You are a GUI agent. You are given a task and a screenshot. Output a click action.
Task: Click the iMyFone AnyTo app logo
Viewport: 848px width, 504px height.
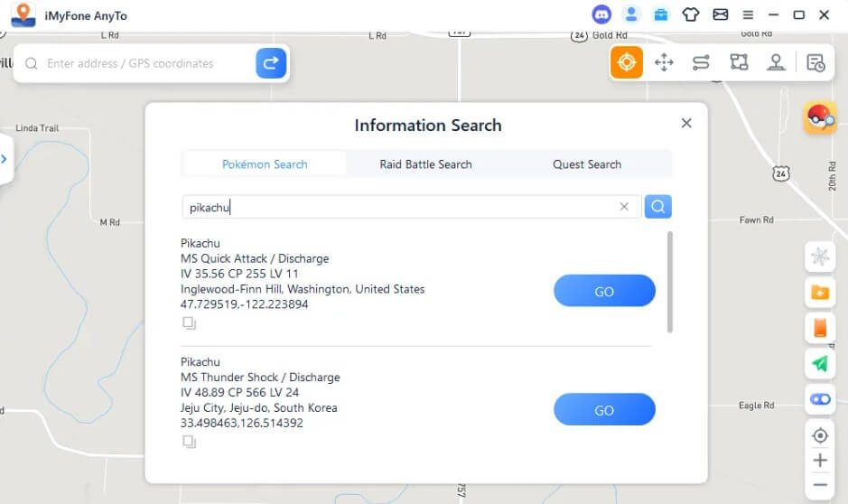23,15
